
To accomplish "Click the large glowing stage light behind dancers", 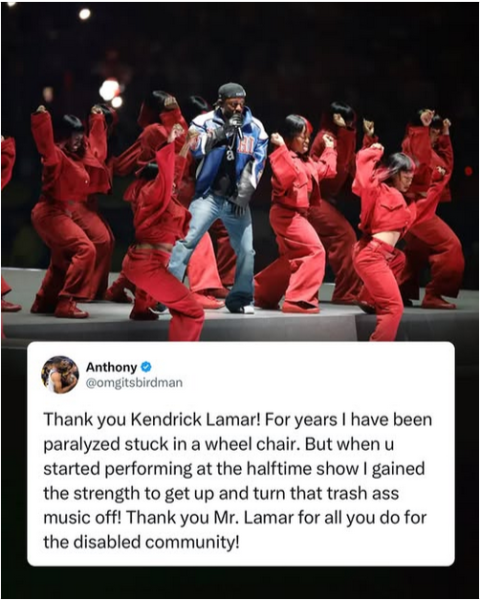I will tap(110, 90).
